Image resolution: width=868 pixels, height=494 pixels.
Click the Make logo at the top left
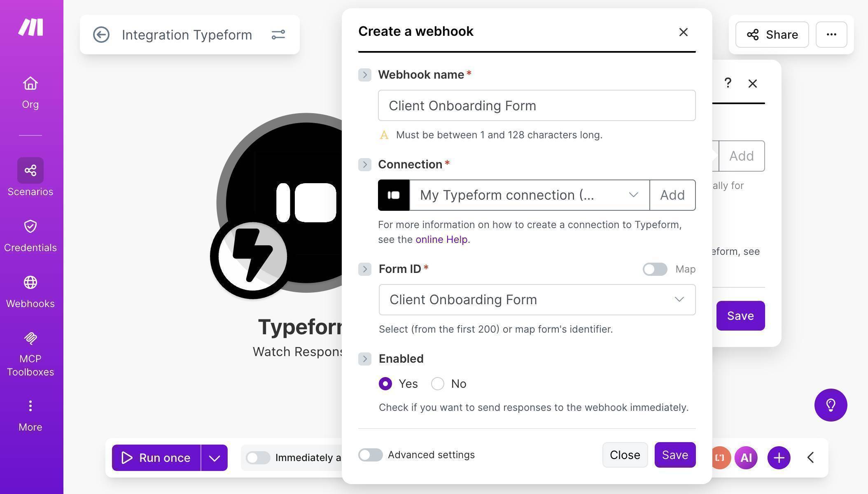point(30,27)
